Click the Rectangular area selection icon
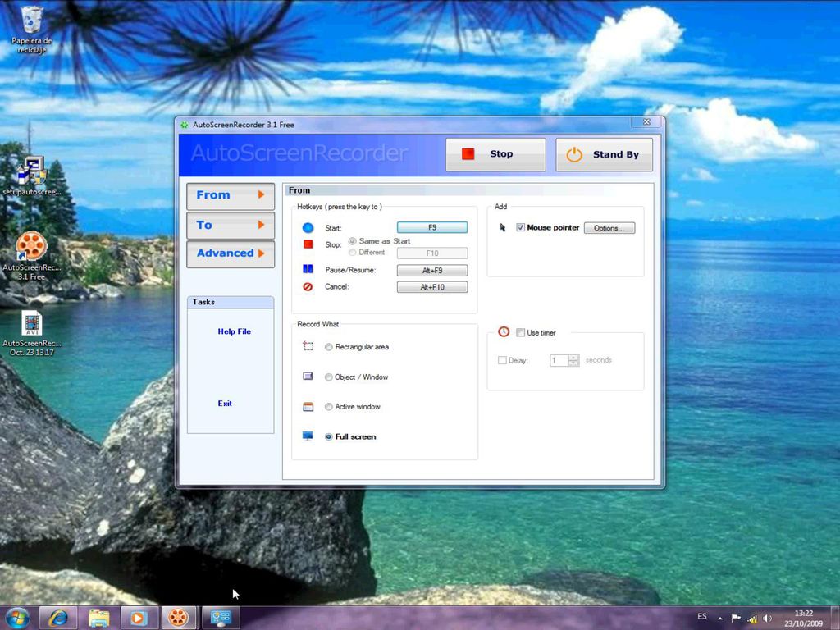Image resolution: width=840 pixels, height=630 pixels. click(308, 346)
